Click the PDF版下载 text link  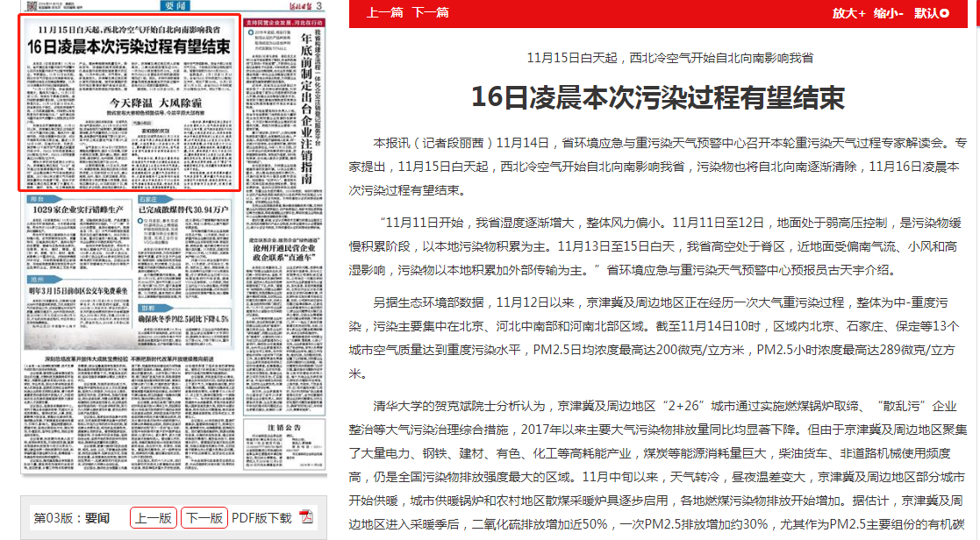pos(261,518)
